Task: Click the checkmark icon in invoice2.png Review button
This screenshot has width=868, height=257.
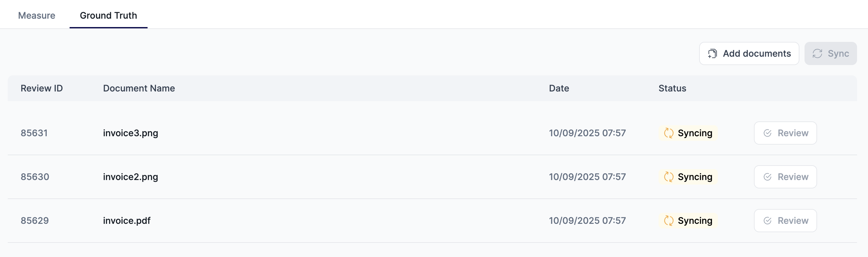Action: pyautogui.click(x=767, y=177)
